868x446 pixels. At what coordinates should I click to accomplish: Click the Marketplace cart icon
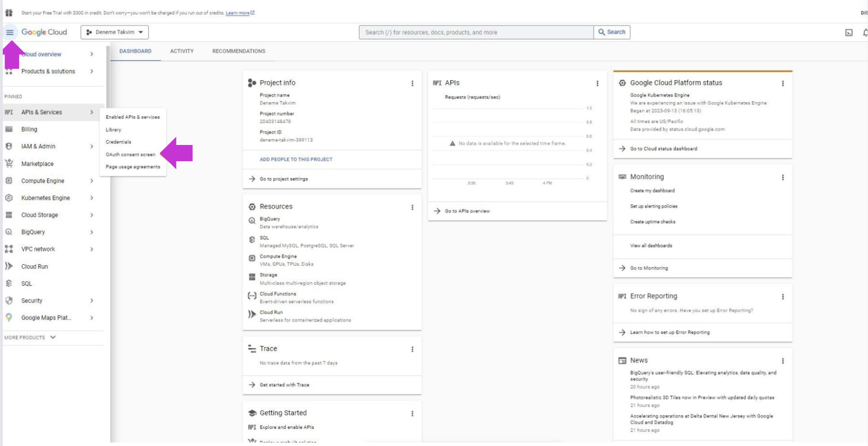(x=9, y=164)
